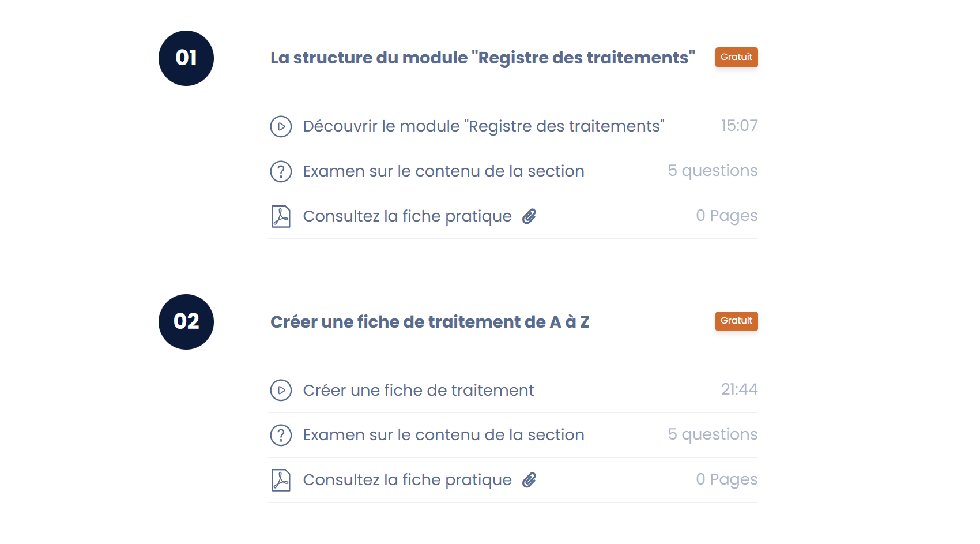Click the 01 section number circle

[x=186, y=58]
